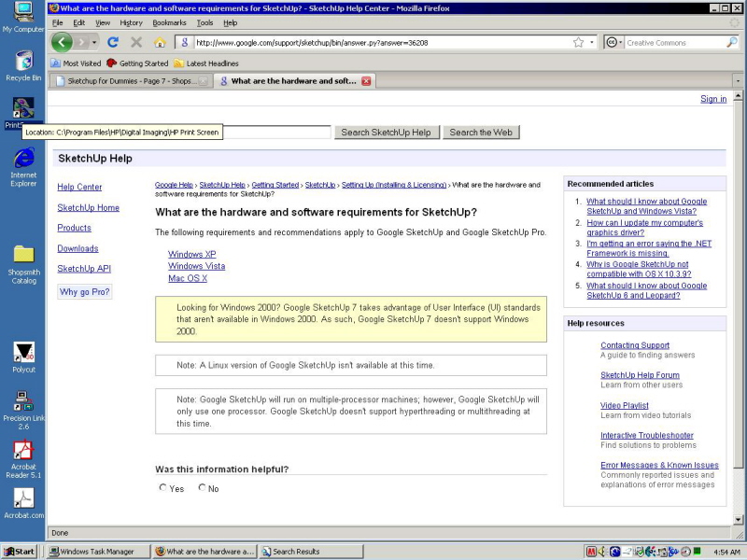
Task: Open the SketchUp Home link
Action: 88,207
